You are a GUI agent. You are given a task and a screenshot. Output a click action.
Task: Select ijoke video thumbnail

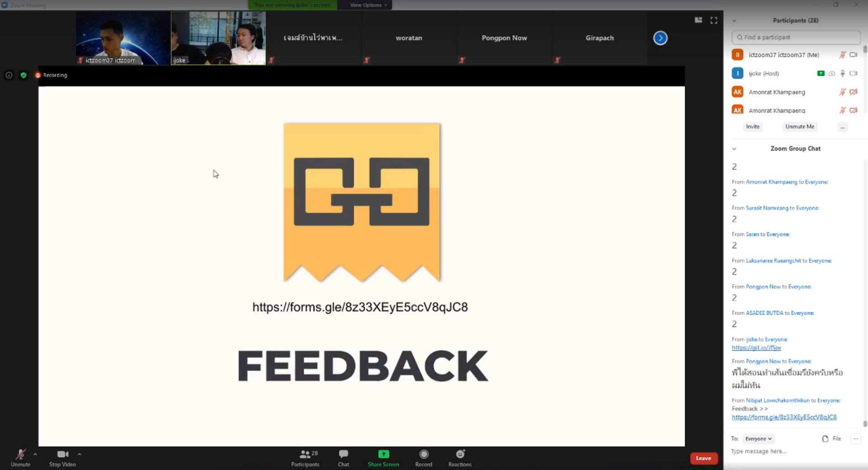[x=218, y=38]
